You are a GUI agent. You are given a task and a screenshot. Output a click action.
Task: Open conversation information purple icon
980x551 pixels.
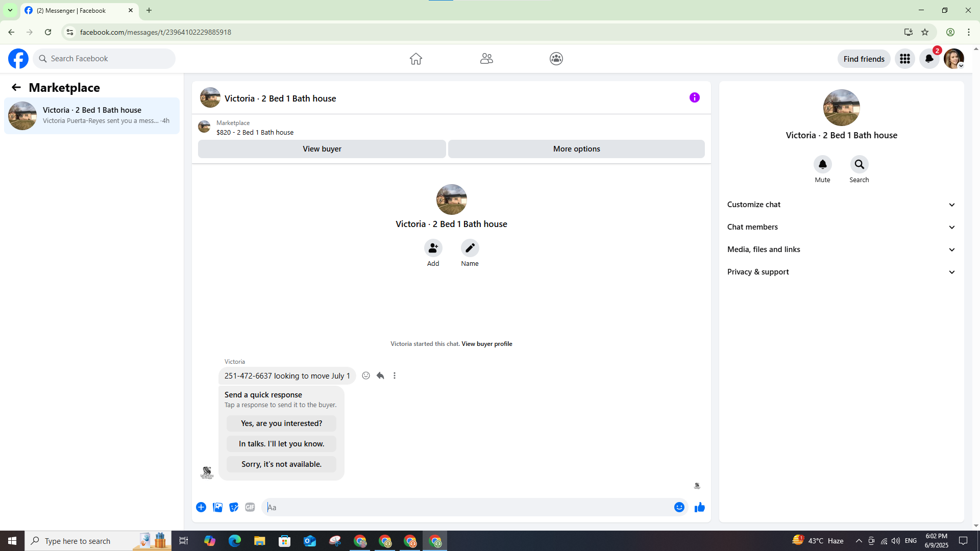point(695,97)
